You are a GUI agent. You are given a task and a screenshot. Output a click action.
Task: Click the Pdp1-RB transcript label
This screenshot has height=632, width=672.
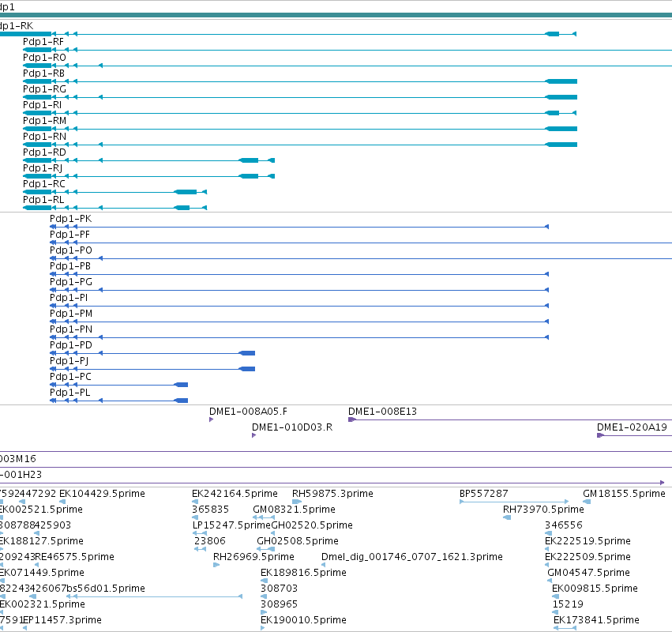(x=43, y=73)
